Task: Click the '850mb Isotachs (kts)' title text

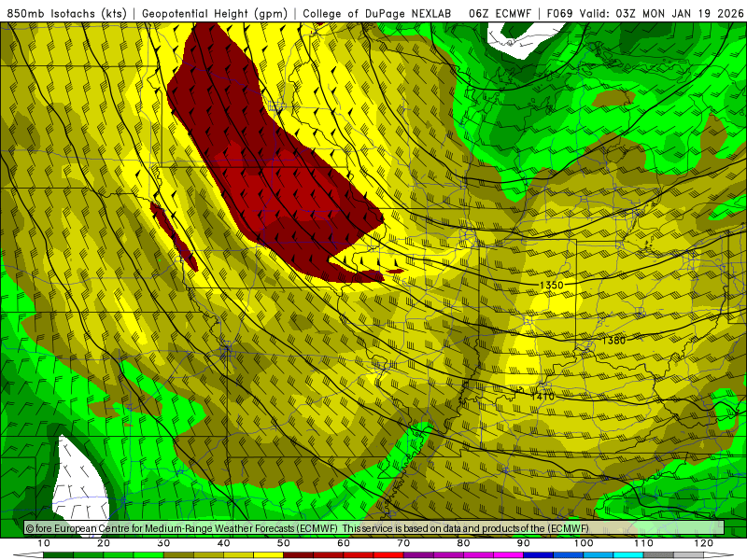Action: pyautogui.click(x=66, y=14)
